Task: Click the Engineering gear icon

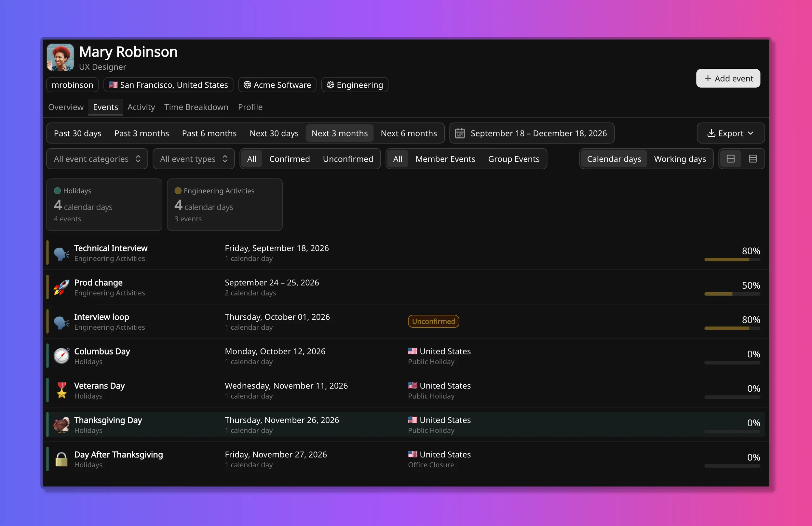Action: point(330,85)
